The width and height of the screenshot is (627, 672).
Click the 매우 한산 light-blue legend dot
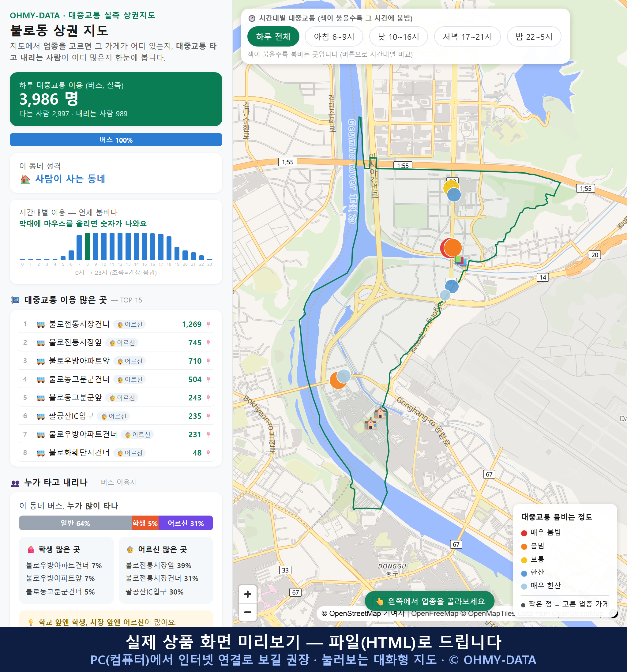click(x=524, y=587)
